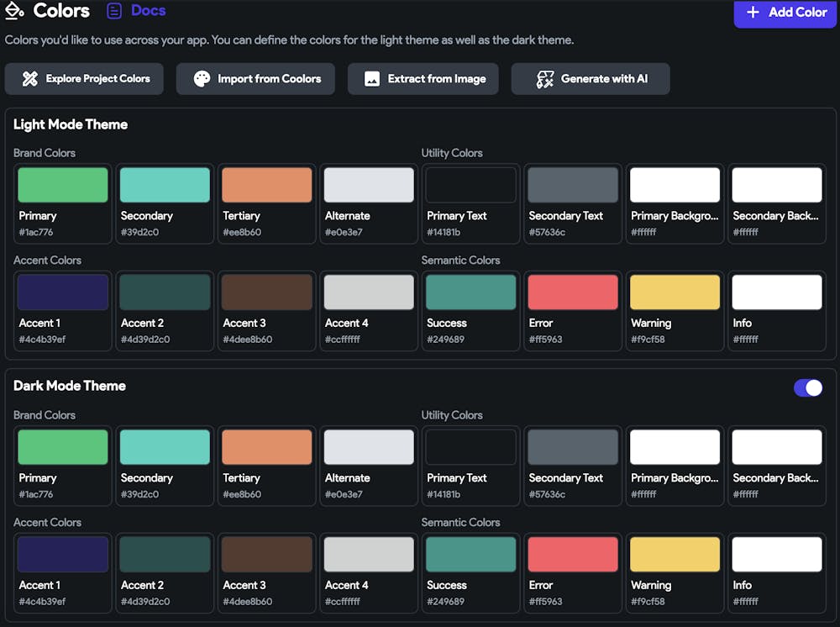Open the Dark Mode Accent 1 swatch
Image resolution: width=840 pixels, height=627 pixels.
(63, 555)
